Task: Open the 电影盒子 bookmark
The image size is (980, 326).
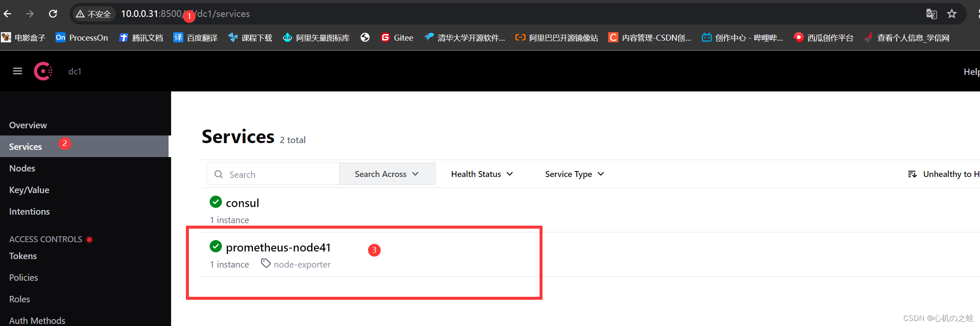Action: (23, 38)
